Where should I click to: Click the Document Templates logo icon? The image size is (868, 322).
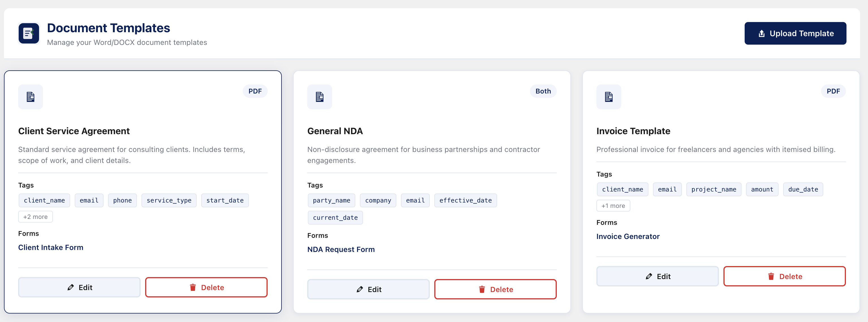coord(29,33)
